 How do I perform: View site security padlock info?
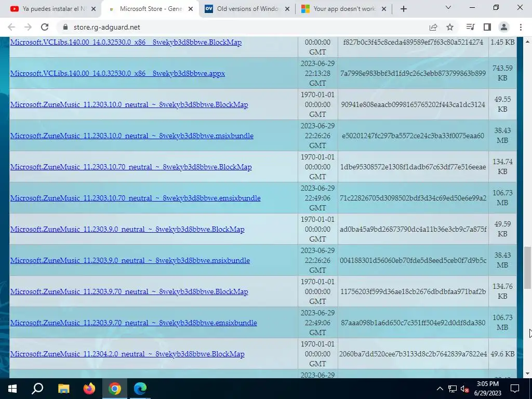(x=65, y=27)
